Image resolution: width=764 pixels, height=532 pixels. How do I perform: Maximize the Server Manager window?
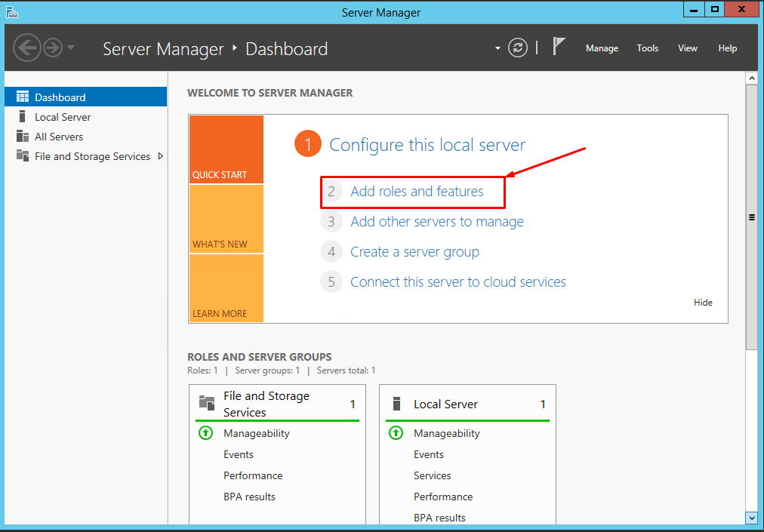coord(715,10)
